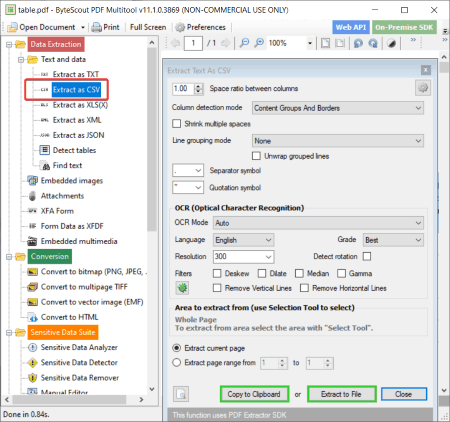The width and height of the screenshot is (450, 422).
Task: Zoom in with the magnifier plus icon
Action: 259,43
